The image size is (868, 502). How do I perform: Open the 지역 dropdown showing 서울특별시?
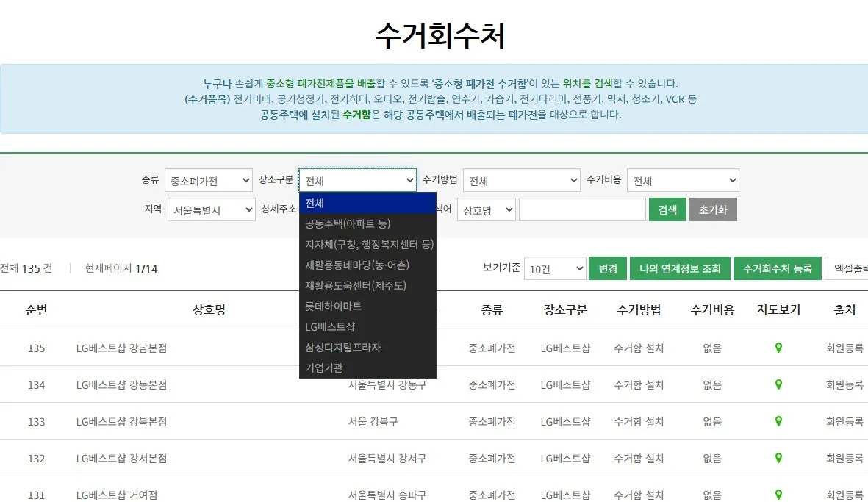212,209
